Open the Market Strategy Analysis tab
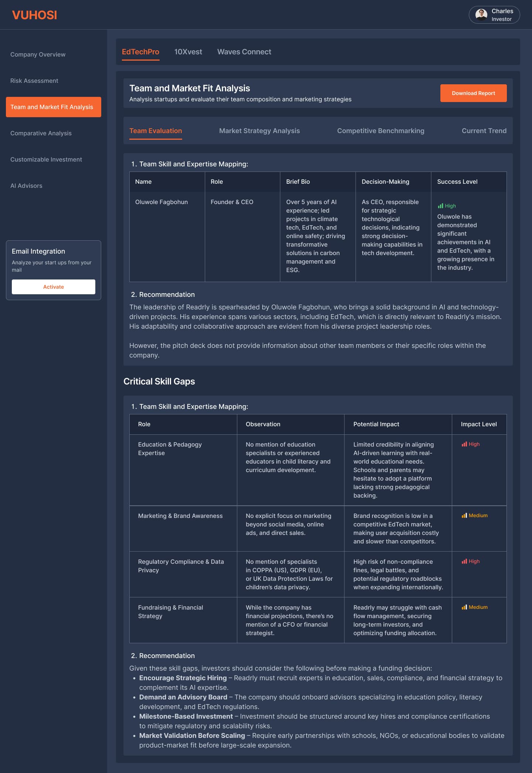532x773 pixels. click(x=259, y=131)
